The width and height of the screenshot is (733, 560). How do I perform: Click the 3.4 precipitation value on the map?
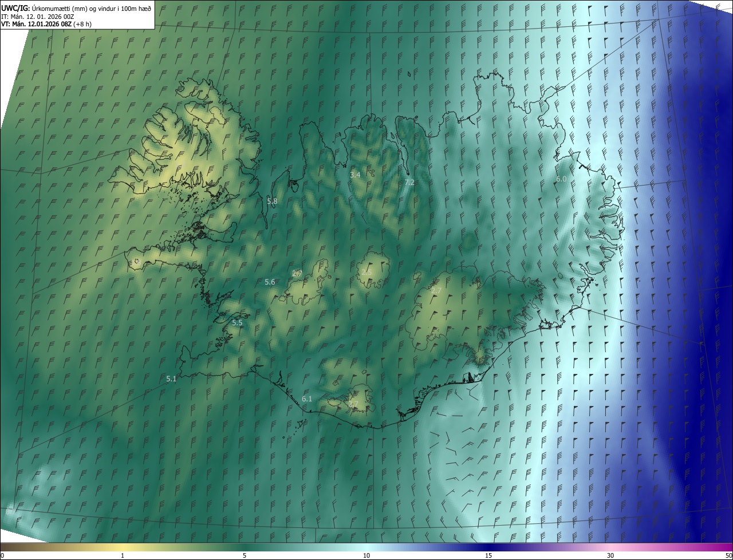point(355,175)
